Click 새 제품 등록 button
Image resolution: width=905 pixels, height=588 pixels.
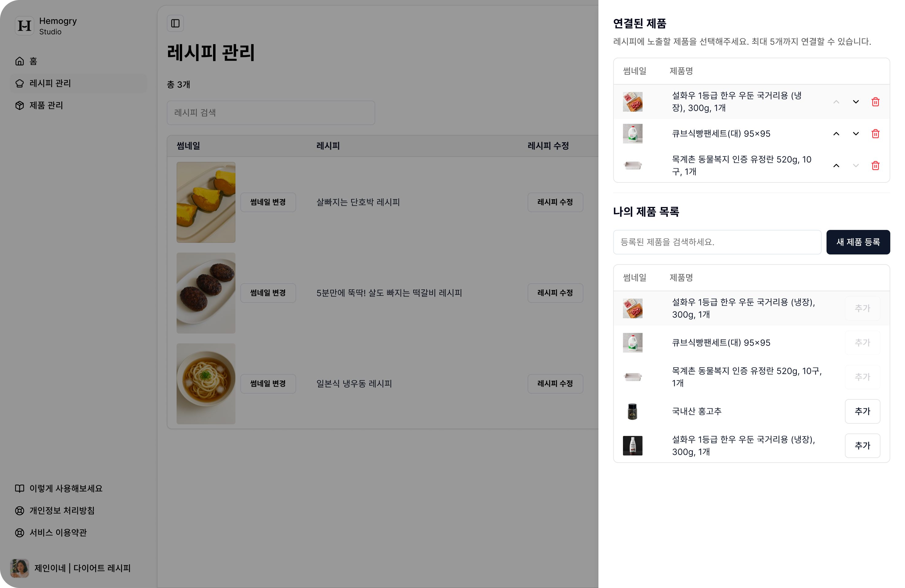point(858,242)
